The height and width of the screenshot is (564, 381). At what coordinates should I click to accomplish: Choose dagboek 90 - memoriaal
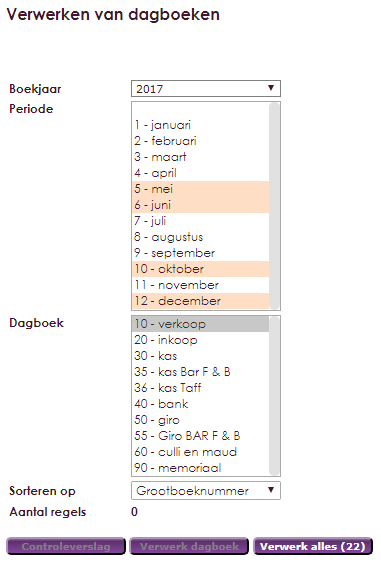(200, 468)
